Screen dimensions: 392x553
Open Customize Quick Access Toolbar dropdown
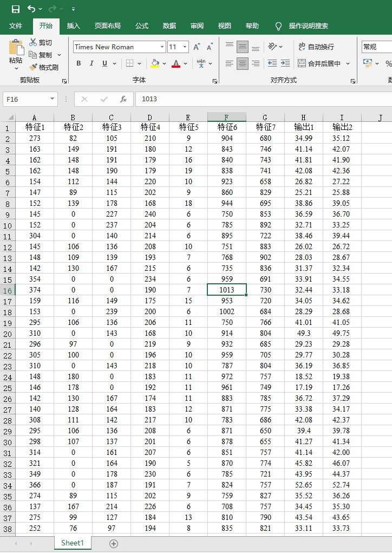tap(73, 9)
